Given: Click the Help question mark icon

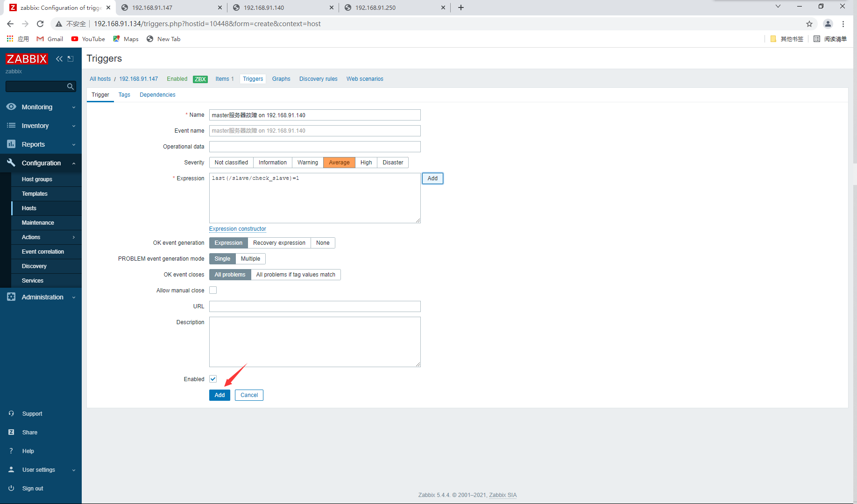Looking at the screenshot, I should (11, 451).
